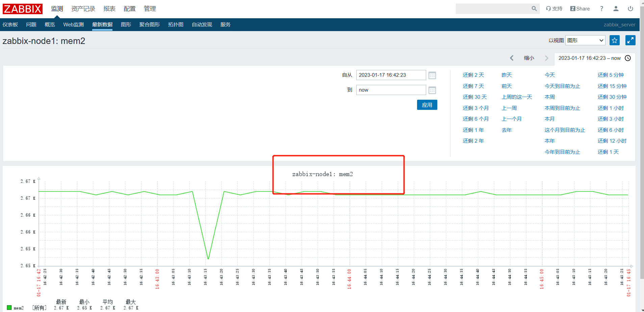Select 还剩 1 小时 time range

(x=611, y=108)
